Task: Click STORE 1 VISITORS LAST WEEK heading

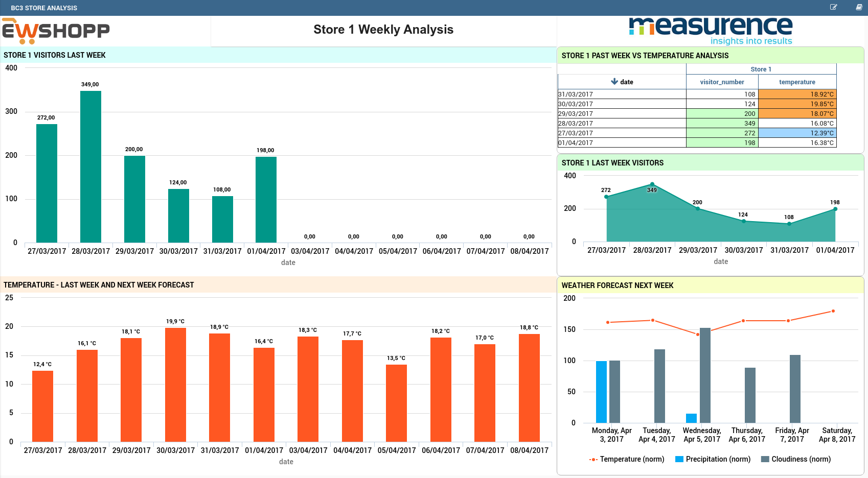Action: tap(55, 55)
